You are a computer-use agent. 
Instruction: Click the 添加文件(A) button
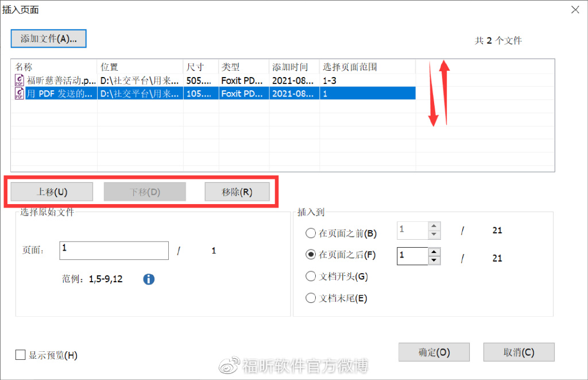click(48, 39)
